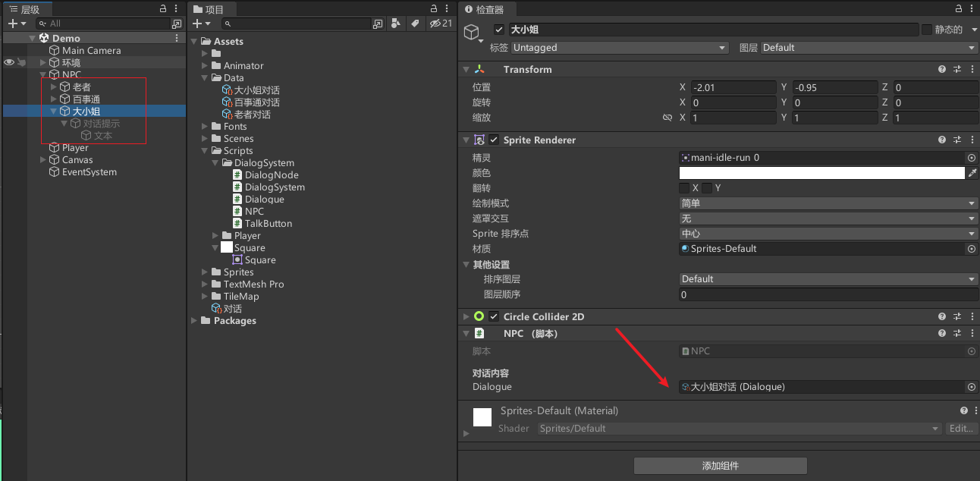Open the 图层 Default layer dropdown

coord(869,48)
